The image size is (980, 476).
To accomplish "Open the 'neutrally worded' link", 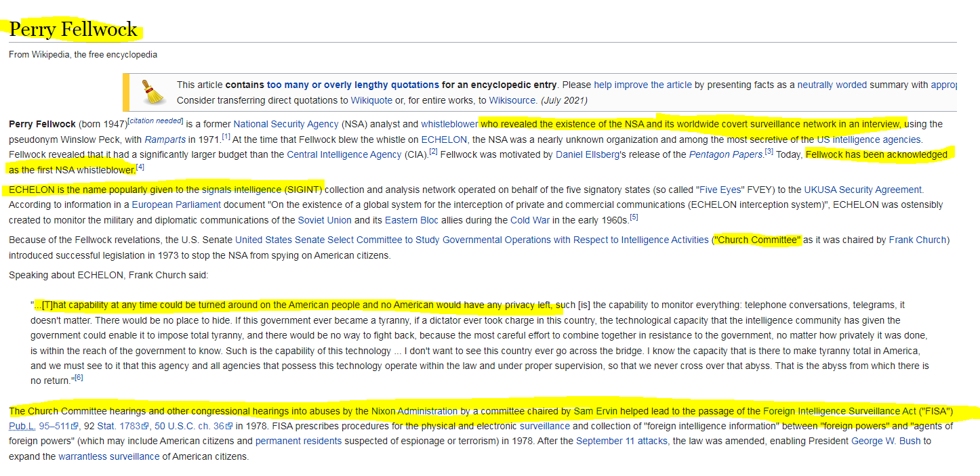I will pyautogui.click(x=832, y=85).
